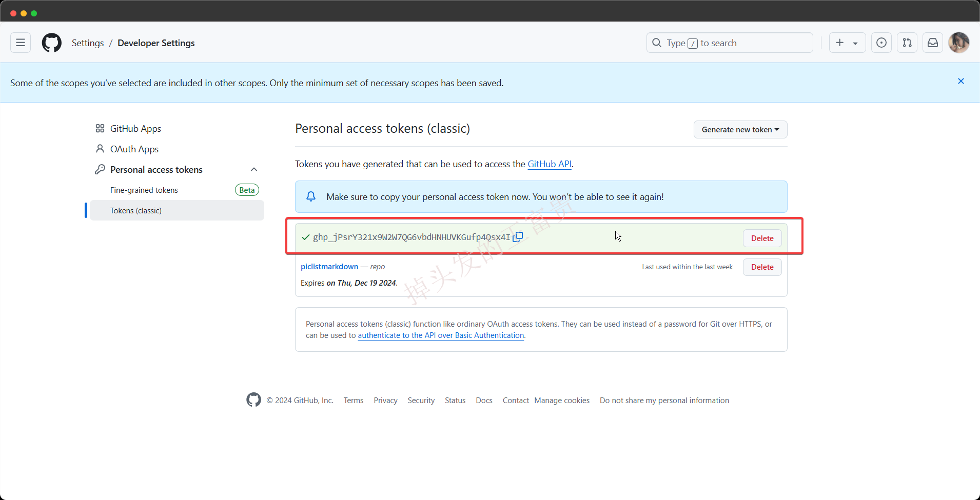Click Last used within the last week text
The width and height of the screenshot is (980, 500).
688,267
